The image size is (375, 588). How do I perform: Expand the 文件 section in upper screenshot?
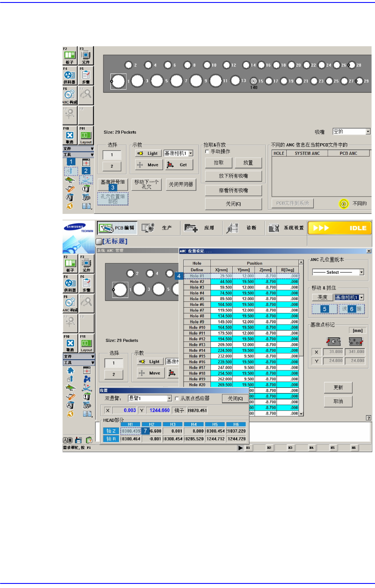[x=79, y=149]
